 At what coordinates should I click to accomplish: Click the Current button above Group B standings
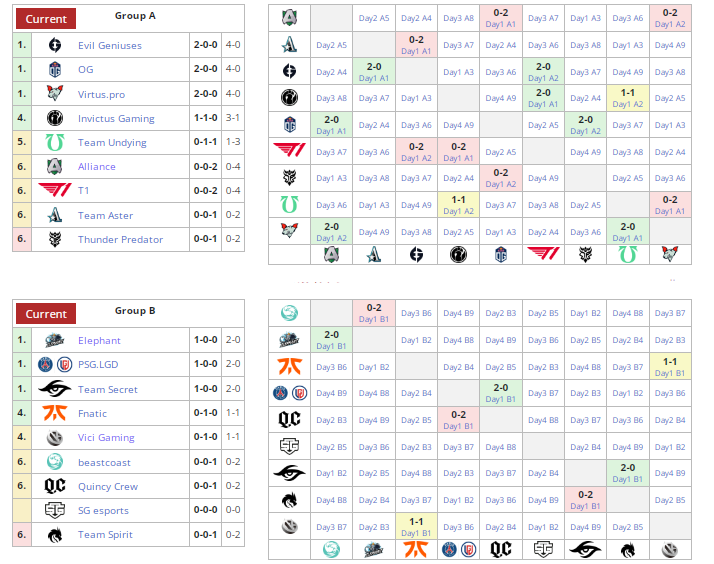pos(46,314)
